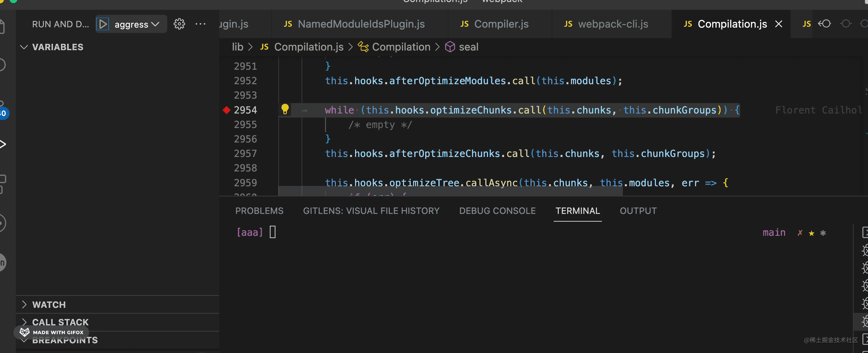Open the aggress debug configuration dropdown
Image resolution: width=868 pixels, height=353 pixels.
click(137, 24)
